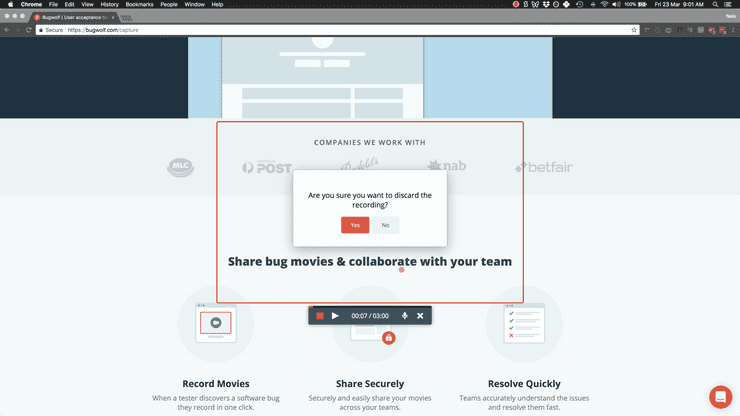Open the File menu
Screen dimensions: 740x416
53,4
